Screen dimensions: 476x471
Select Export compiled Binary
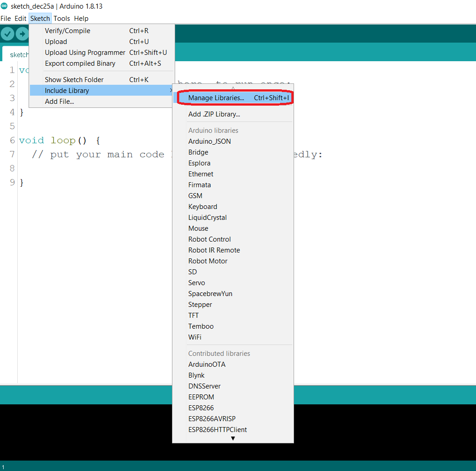click(x=102, y=63)
